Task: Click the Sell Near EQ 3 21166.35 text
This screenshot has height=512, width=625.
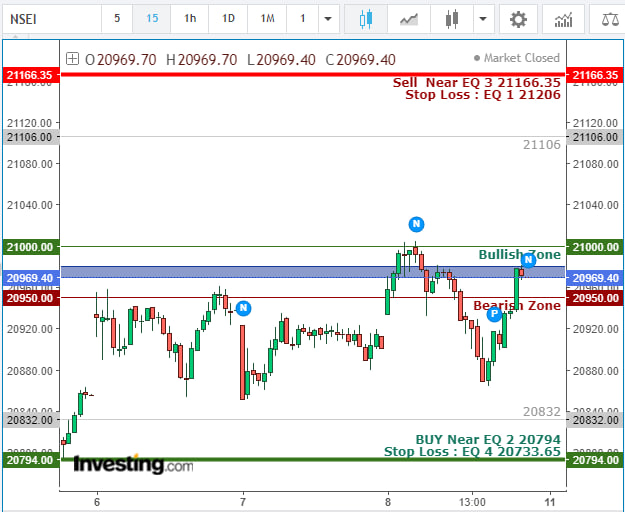Action: pyautogui.click(x=477, y=82)
